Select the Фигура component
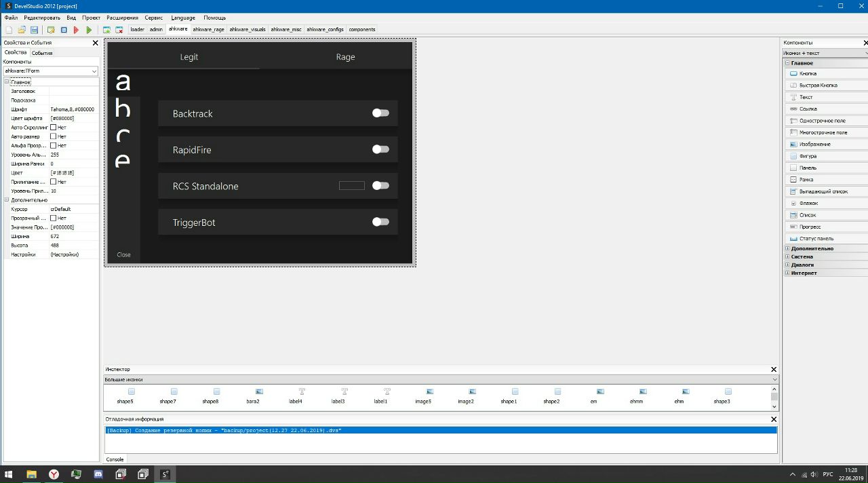The image size is (868, 483). coord(826,156)
